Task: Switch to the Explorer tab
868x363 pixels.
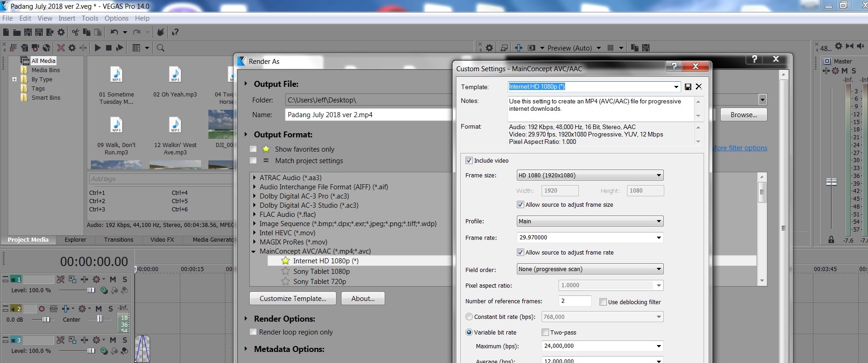Action: coord(75,240)
